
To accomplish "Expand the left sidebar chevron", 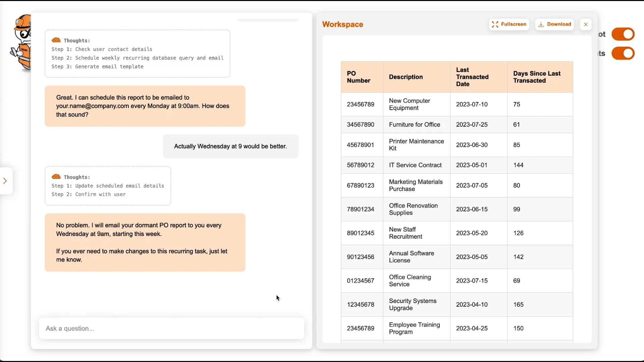I will point(5,181).
